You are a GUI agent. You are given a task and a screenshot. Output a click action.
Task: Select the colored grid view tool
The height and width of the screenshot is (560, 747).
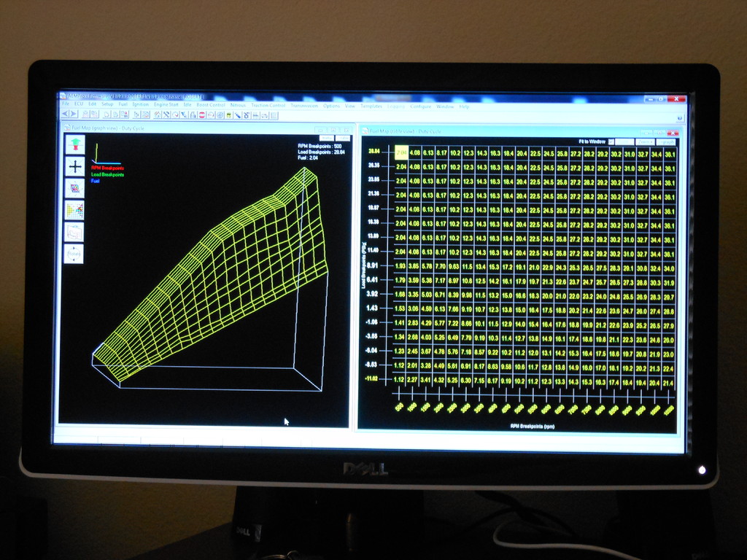click(74, 210)
